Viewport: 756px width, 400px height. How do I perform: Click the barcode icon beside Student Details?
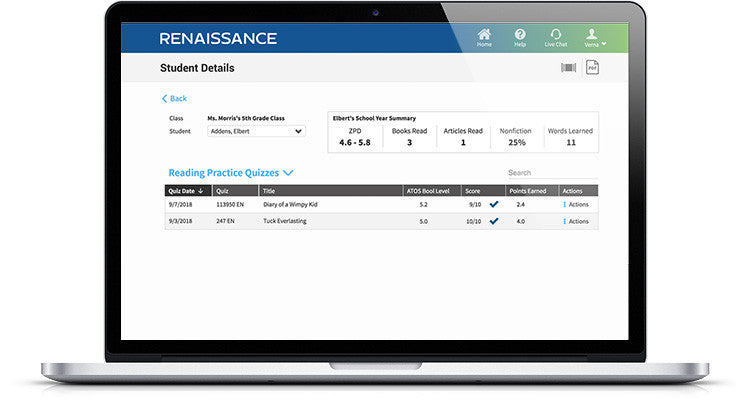568,67
